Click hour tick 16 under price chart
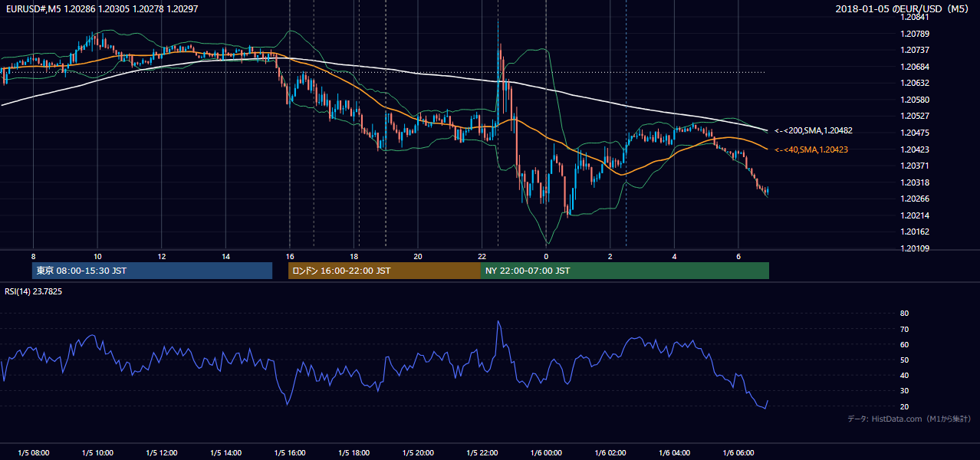This screenshot has width=980, height=460. coord(290,256)
